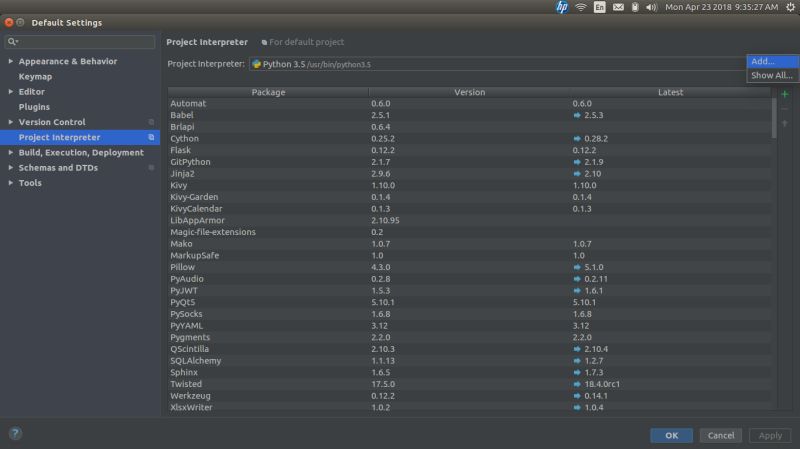Select the KivyCalendar package row
The width and height of the screenshot is (800, 449).
click(469, 209)
